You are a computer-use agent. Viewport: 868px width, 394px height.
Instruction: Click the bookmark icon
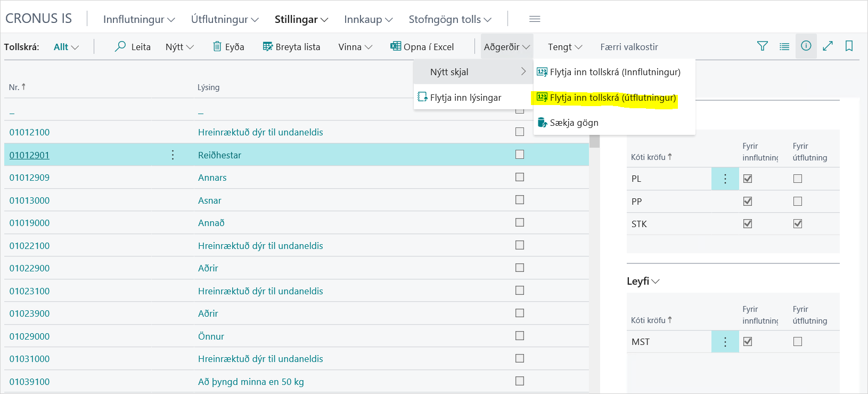coord(849,46)
